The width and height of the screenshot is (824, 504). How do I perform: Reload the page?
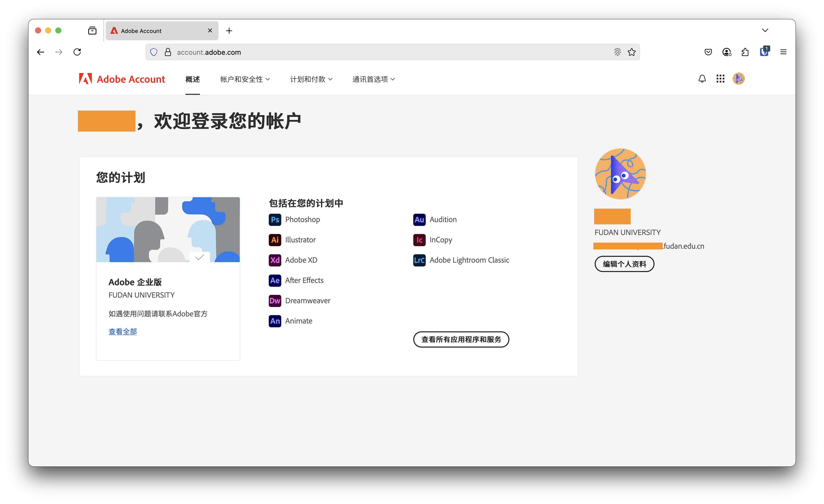tap(77, 52)
